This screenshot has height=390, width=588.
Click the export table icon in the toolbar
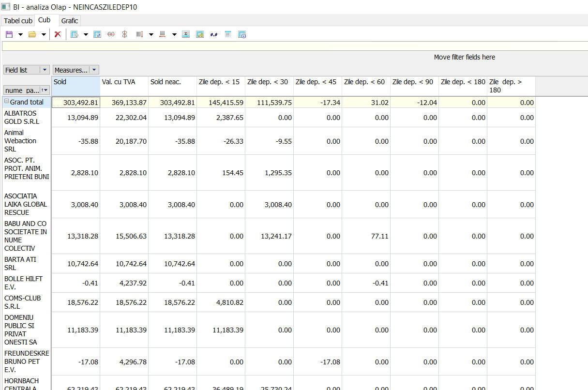tap(75, 34)
